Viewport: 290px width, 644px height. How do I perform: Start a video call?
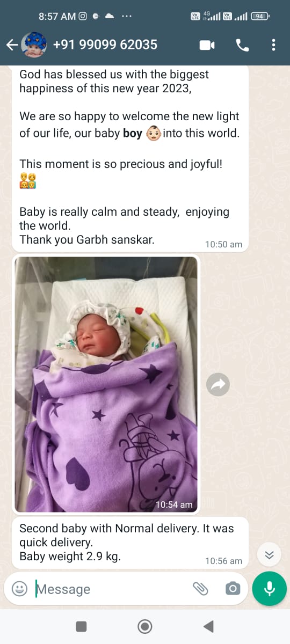[207, 45]
